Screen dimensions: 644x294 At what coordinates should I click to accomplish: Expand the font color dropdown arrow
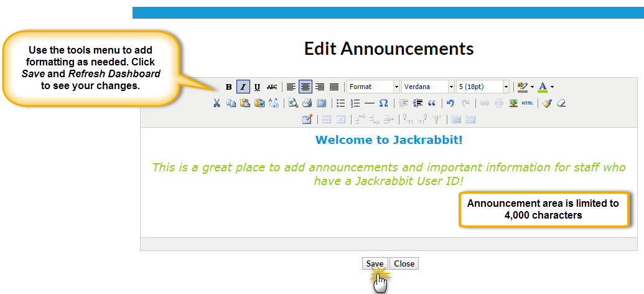552,87
